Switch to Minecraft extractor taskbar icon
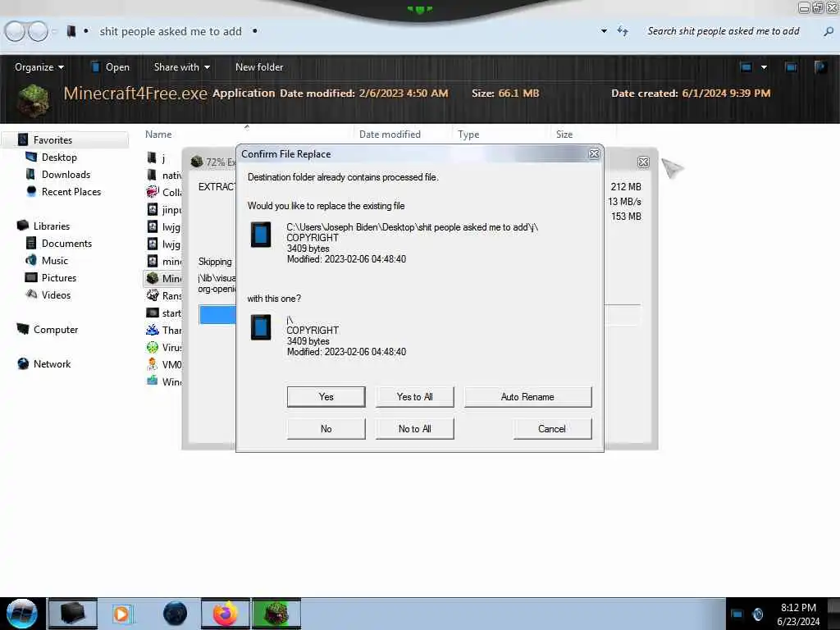The image size is (840, 630). coord(276,614)
